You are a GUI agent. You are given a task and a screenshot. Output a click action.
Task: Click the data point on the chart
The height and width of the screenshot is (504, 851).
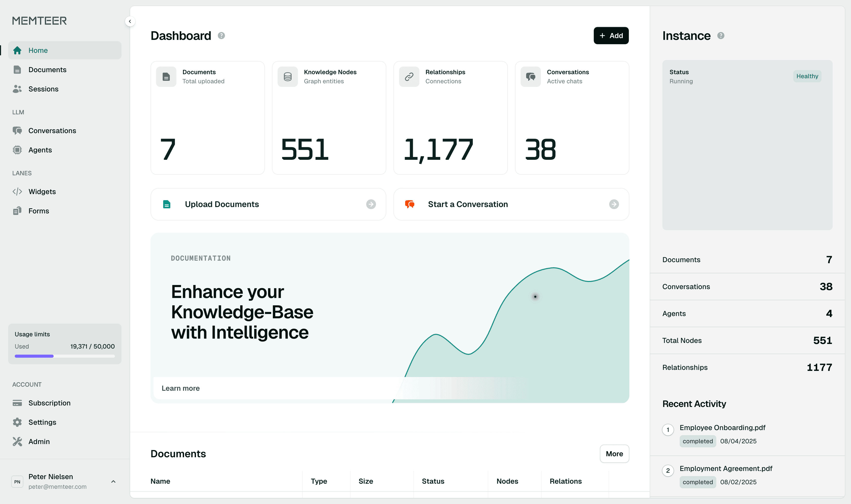[x=535, y=296]
